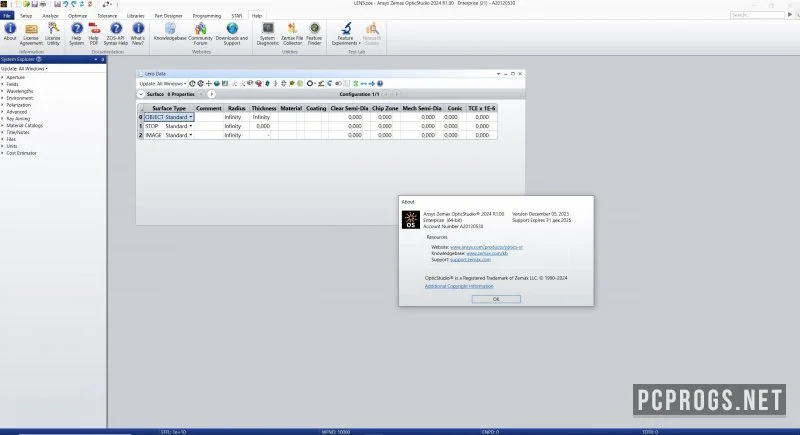The image size is (800, 435).
Task: Open the Feature Finder
Action: tap(314, 34)
